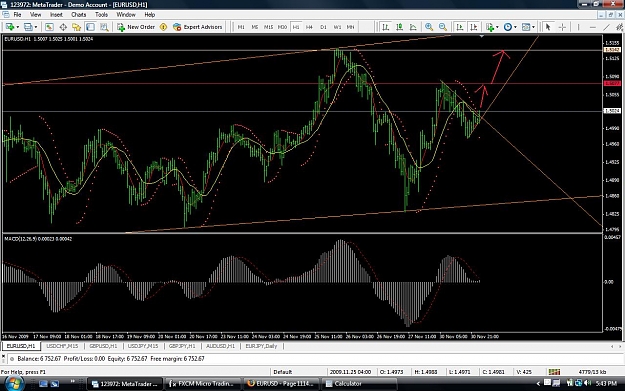This screenshot has height=391, width=625.
Task: Click the New Chart icon
Action: point(10,27)
